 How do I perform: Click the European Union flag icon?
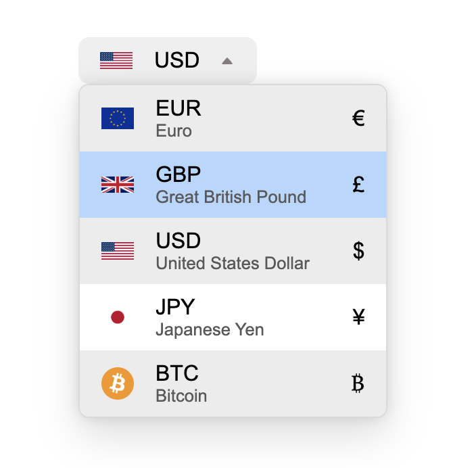117,118
